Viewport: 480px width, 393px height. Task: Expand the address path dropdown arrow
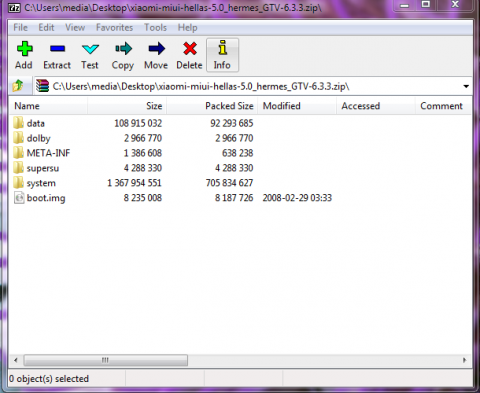click(466, 86)
